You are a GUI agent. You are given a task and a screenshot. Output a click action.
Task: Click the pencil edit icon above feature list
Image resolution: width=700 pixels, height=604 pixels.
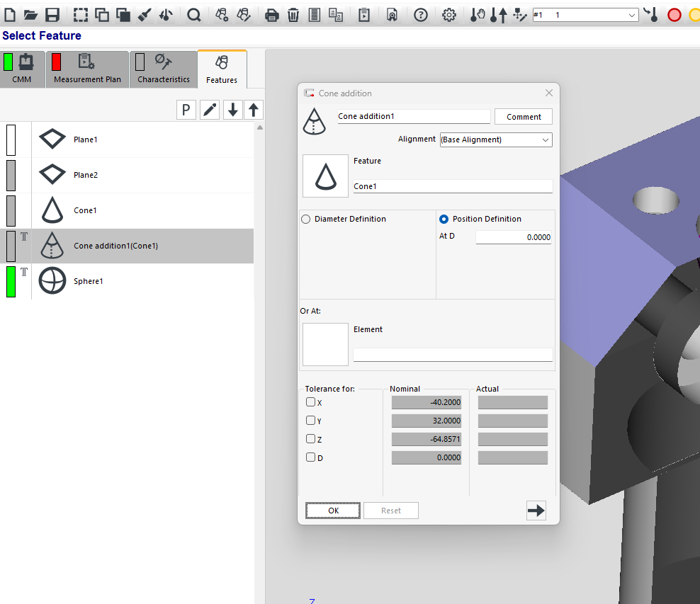[x=210, y=110]
